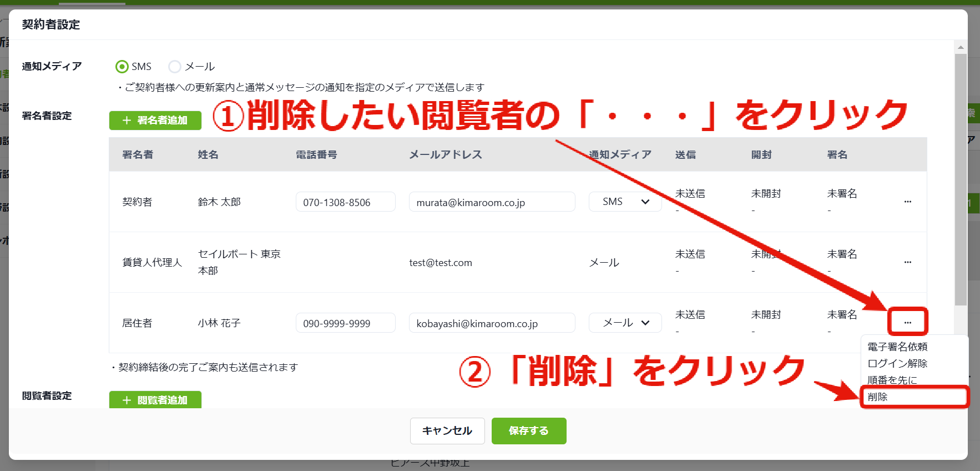Edit the email field murata@kimaroom.co.jp
Viewport: 980px width, 471px height.
coord(492,202)
